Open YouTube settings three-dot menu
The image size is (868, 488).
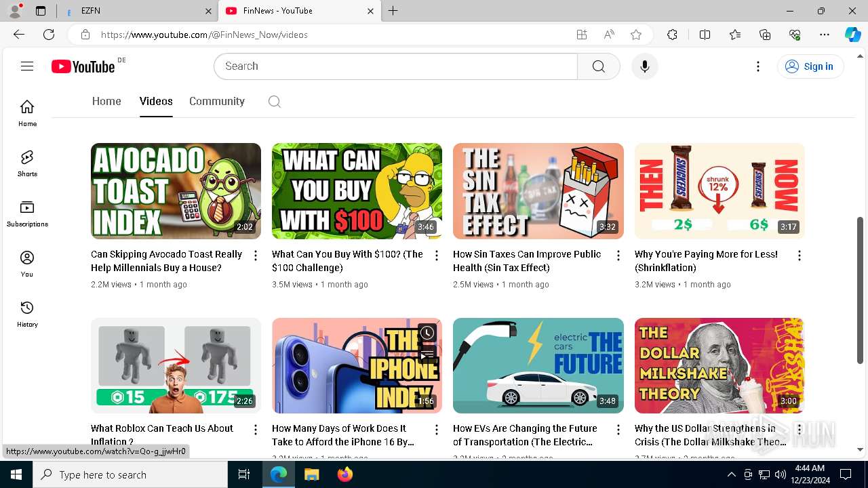tap(758, 66)
